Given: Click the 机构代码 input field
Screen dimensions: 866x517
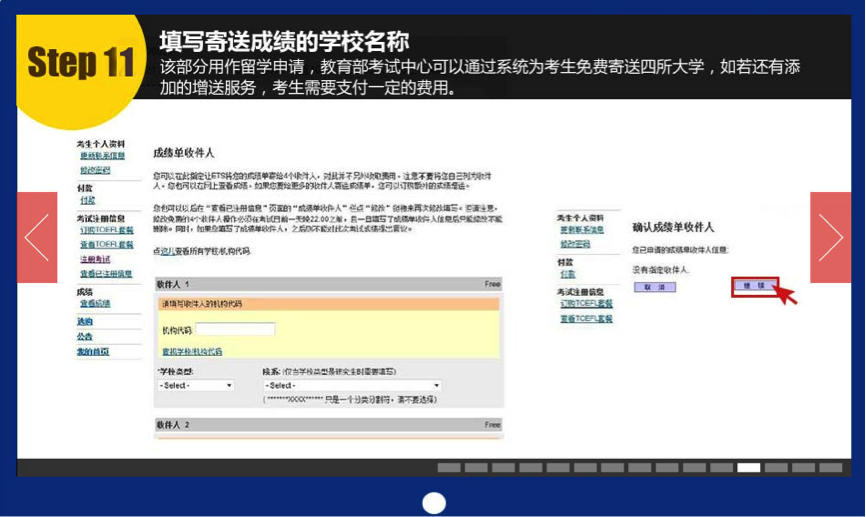Looking at the screenshot, I should click(235, 329).
